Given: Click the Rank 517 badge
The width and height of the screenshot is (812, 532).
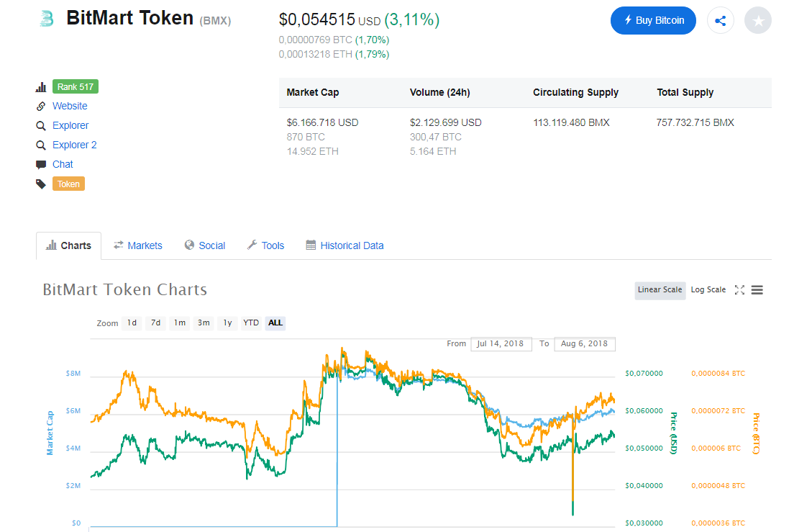Looking at the screenshot, I should click(76, 86).
